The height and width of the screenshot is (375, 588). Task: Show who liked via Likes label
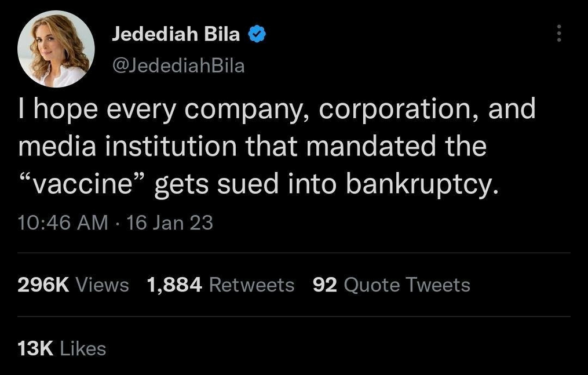coord(83,348)
